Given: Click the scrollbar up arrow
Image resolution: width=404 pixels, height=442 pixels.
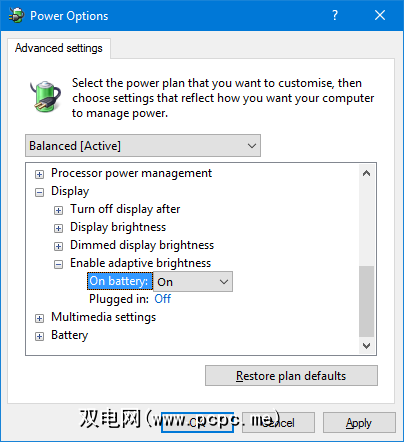Looking at the screenshot, I should [x=367, y=173].
